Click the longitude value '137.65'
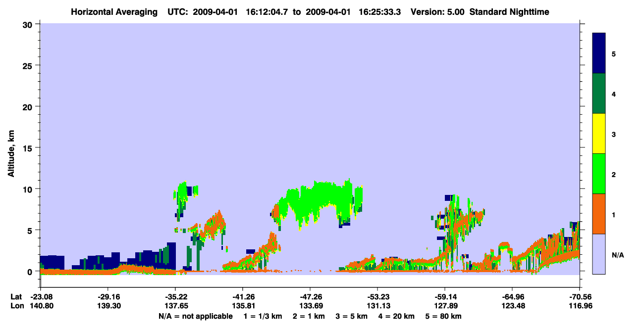Image resolution: width=644 pixels, height=330 pixels. pyautogui.click(x=175, y=306)
